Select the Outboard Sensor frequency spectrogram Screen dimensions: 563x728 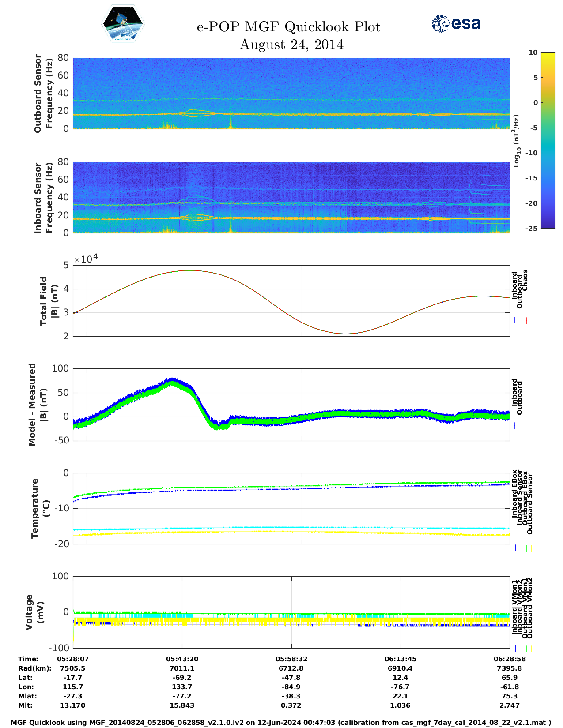click(291, 93)
